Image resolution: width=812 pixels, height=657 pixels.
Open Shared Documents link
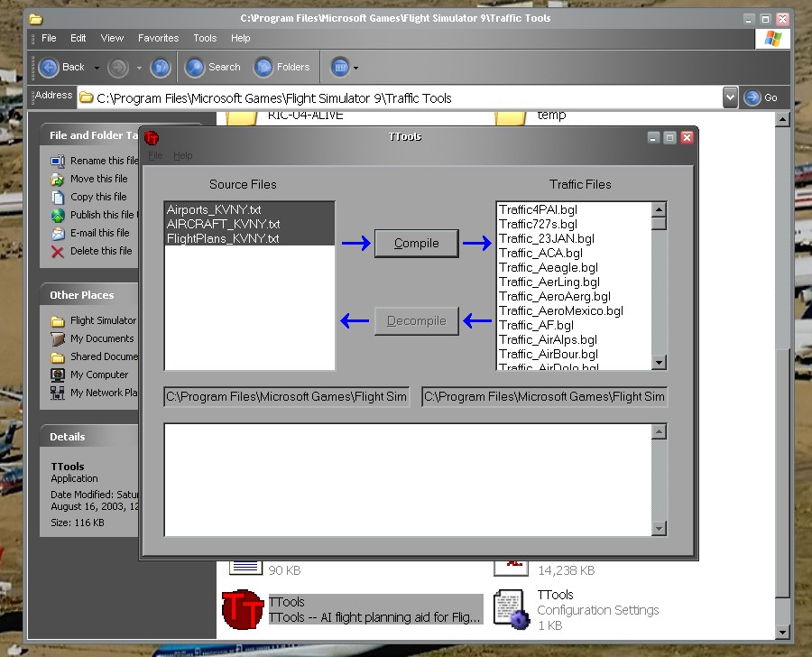104,356
